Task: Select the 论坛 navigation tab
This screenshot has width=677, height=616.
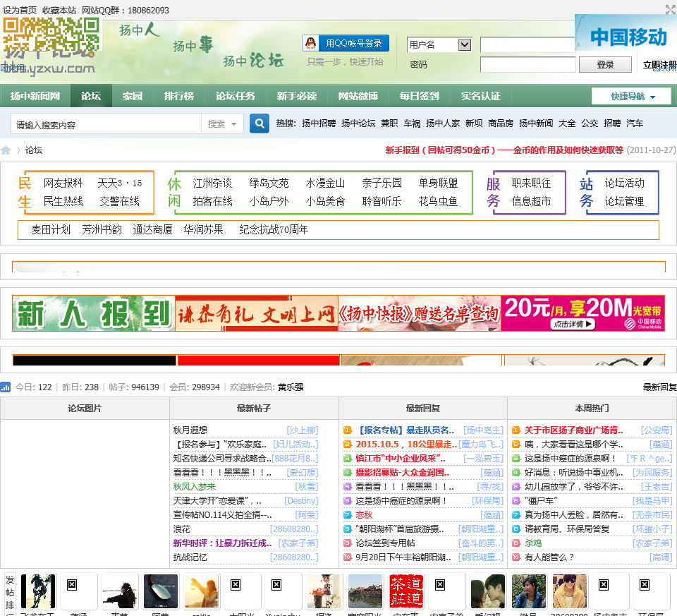Action: click(91, 96)
